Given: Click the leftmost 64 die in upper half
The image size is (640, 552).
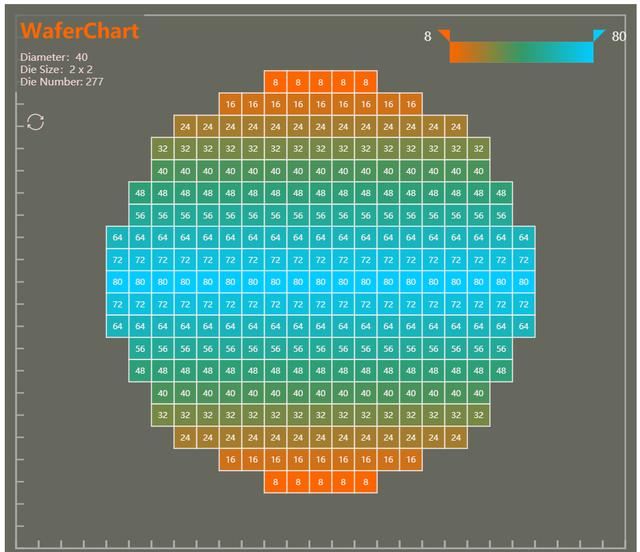Looking at the screenshot, I should coord(118,237).
